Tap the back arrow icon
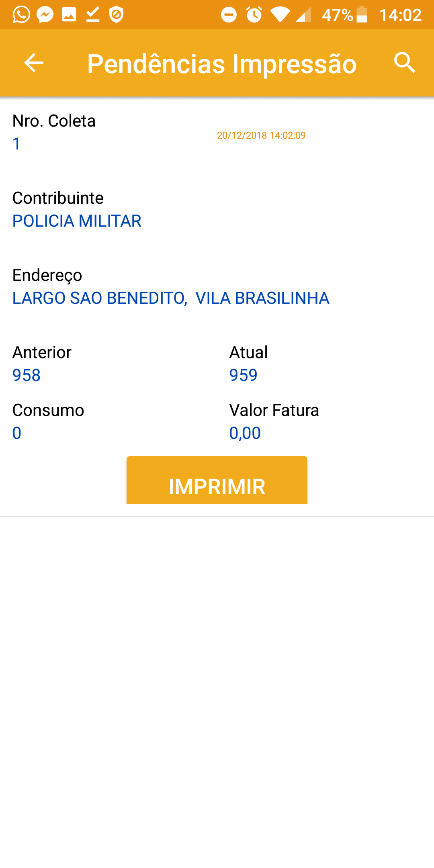This screenshot has width=434, height=868. click(x=34, y=63)
